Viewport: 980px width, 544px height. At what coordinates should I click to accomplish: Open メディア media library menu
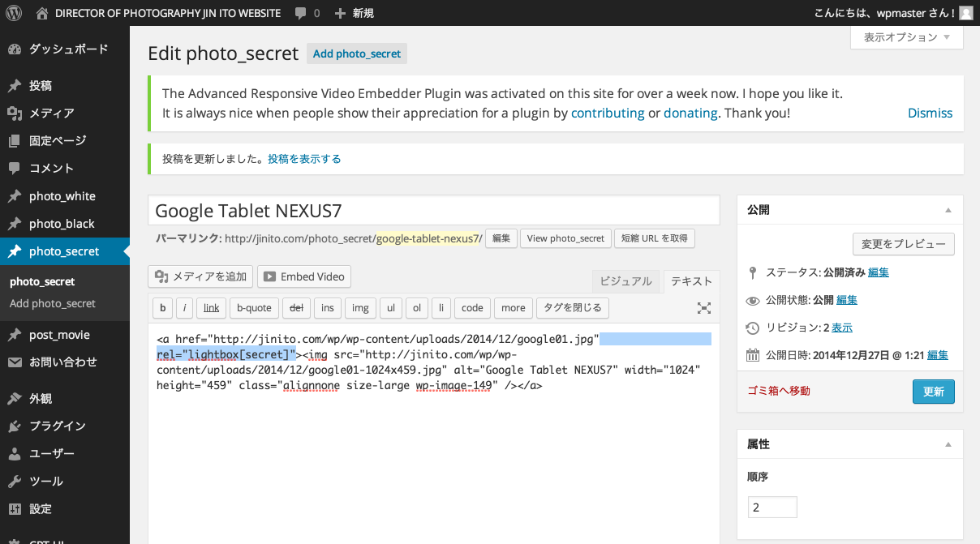(65, 113)
